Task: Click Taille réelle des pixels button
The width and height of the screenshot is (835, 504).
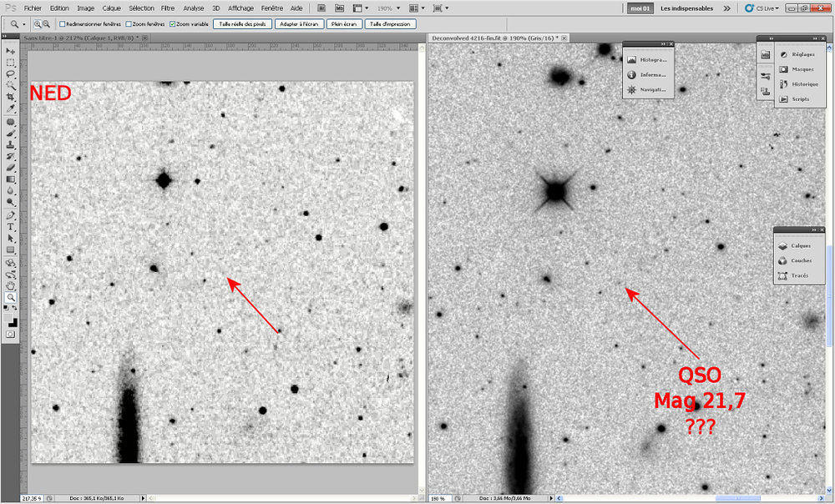Action: [242, 24]
